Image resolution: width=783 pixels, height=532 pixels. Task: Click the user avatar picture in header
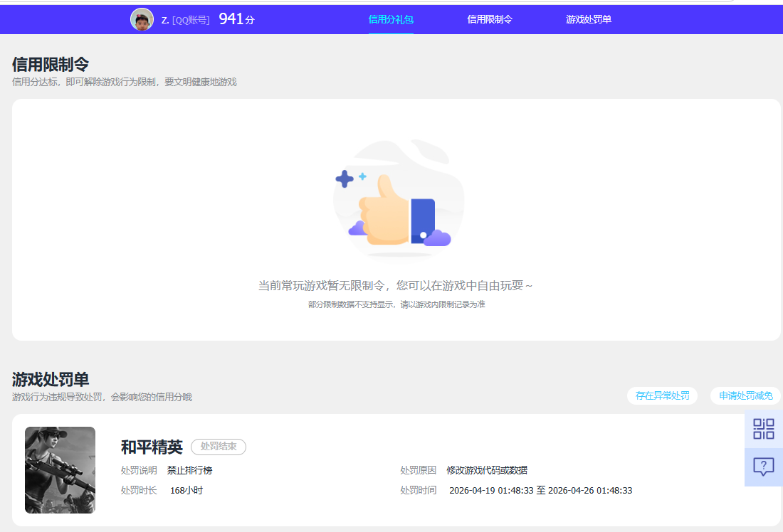pyautogui.click(x=142, y=19)
